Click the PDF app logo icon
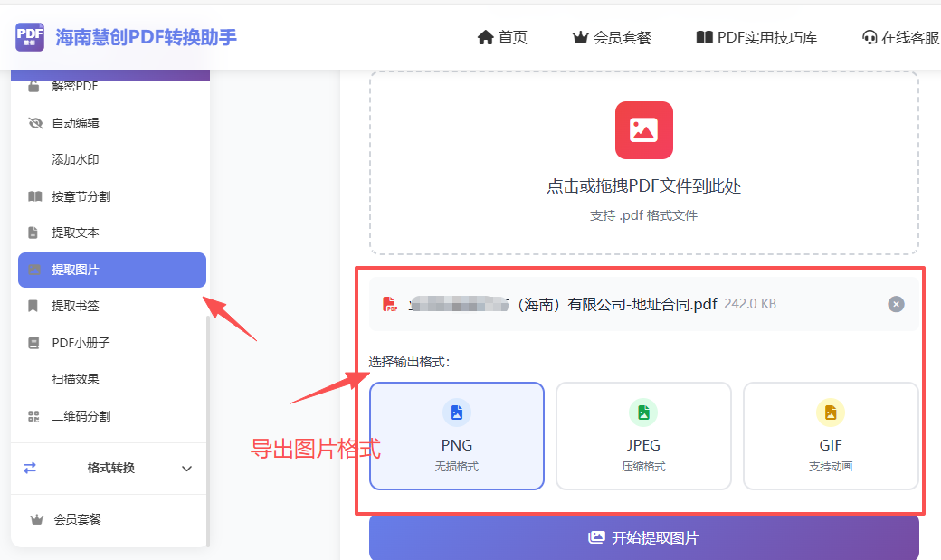The image size is (941, 560). [x=29, y=36]
